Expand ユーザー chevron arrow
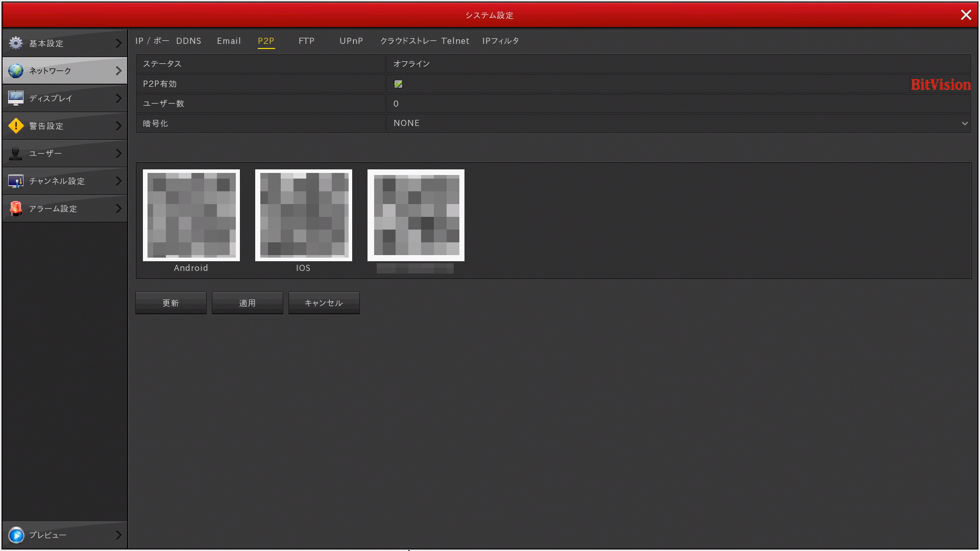 [119, 154]
